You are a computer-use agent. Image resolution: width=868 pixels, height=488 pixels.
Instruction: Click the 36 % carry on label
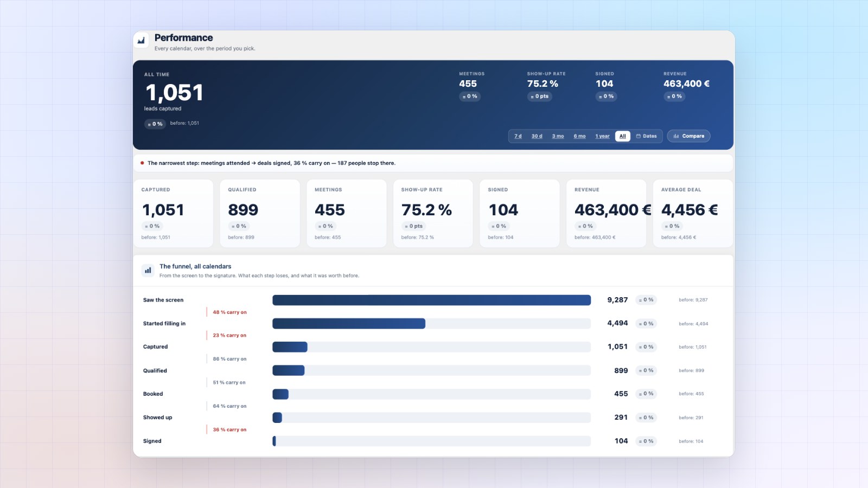click(x=229, y=429)
